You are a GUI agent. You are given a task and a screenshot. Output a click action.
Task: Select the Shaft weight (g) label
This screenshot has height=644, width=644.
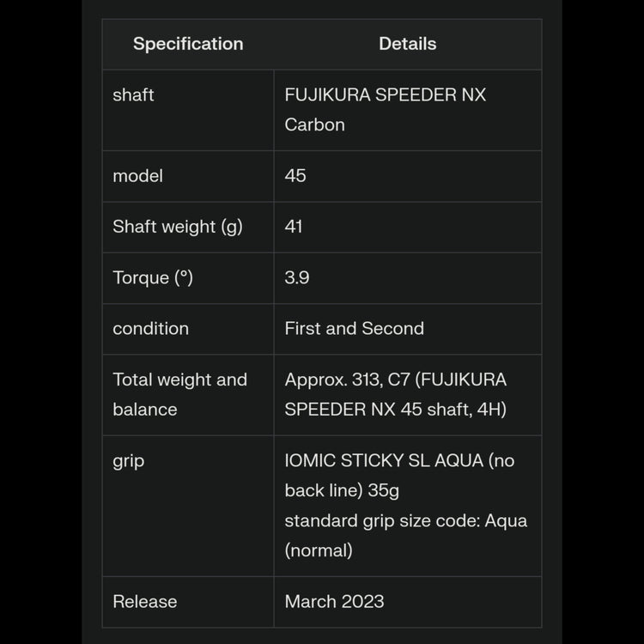point(178,227)
